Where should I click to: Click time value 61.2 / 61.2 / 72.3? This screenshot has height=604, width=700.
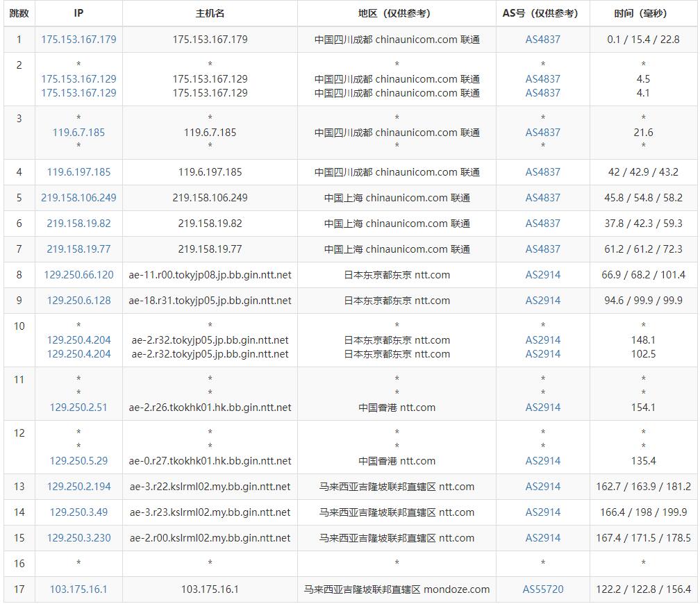(x=643, y=249)
